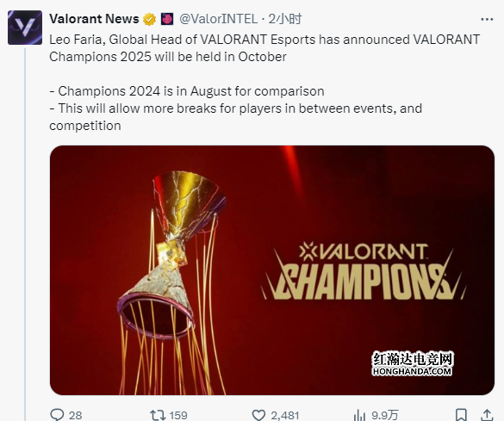Click the 9.9万 views count
Viewport: 504px width, 421px height.
pyautogui.click(x=385, y=416)
